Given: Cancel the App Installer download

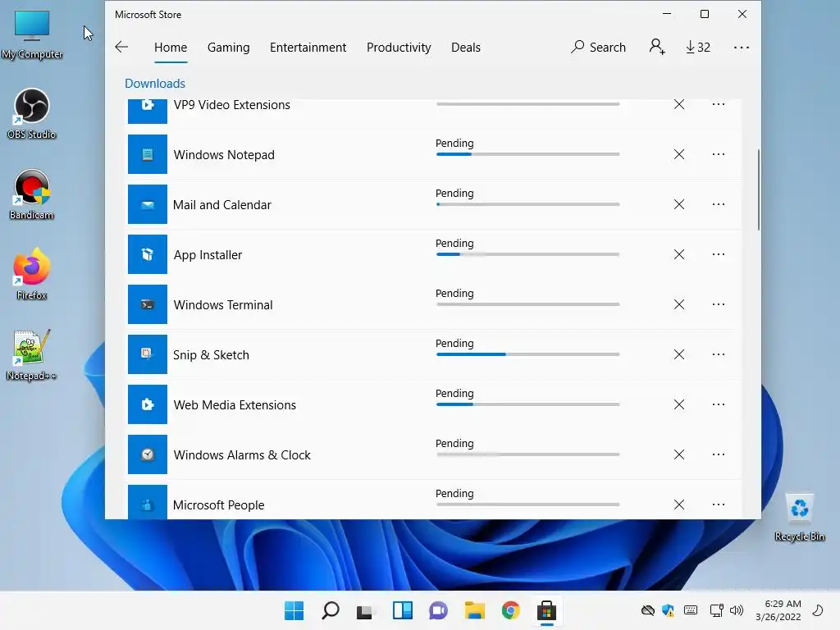Looking at the screenshot, I should [678, 254].
